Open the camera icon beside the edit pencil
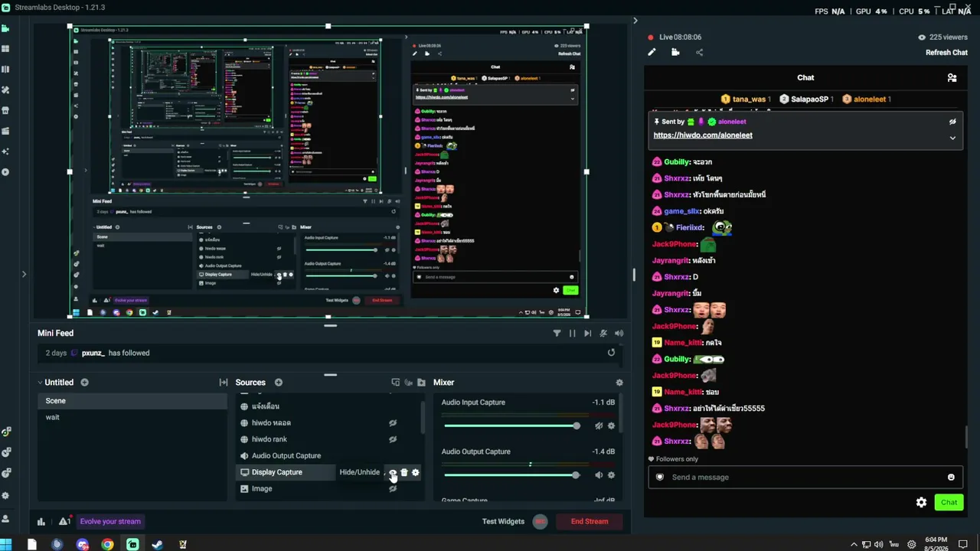This screenshot has width=980, height=551. click(x=675, y=52)
